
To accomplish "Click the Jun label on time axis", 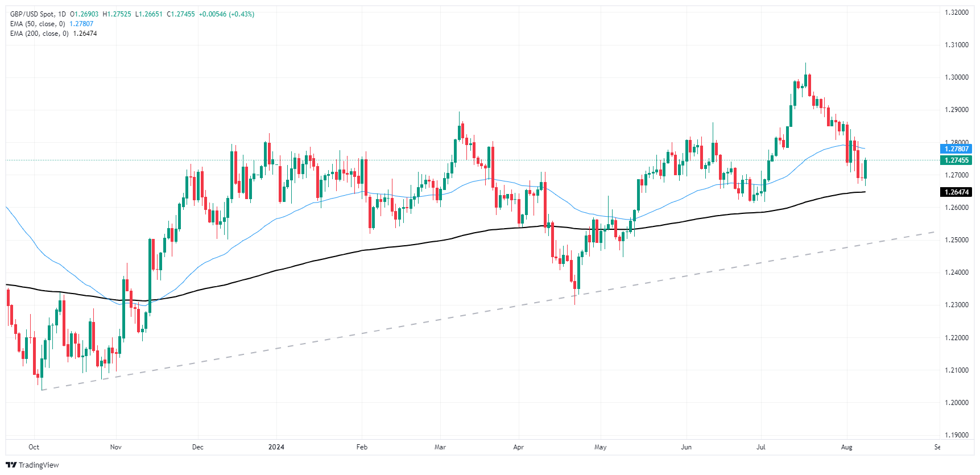I will [x=687, y=447].
